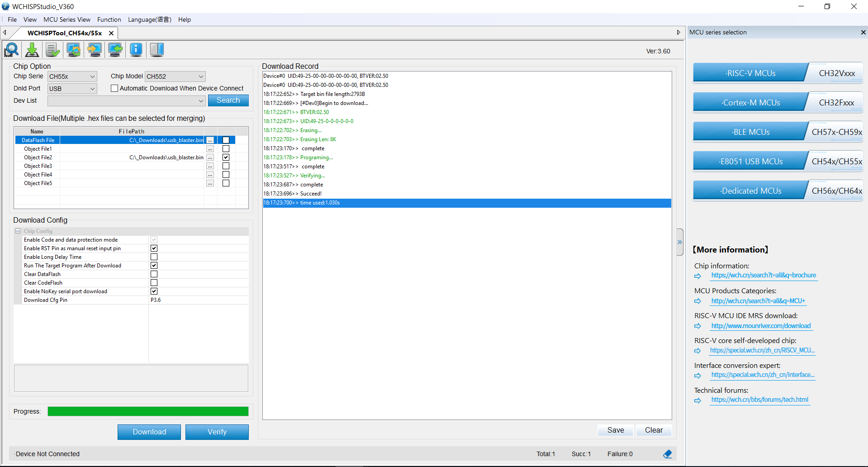
Task: Select the RISC-V MCUs CH32Vxxx series
Action: (778, 73)
